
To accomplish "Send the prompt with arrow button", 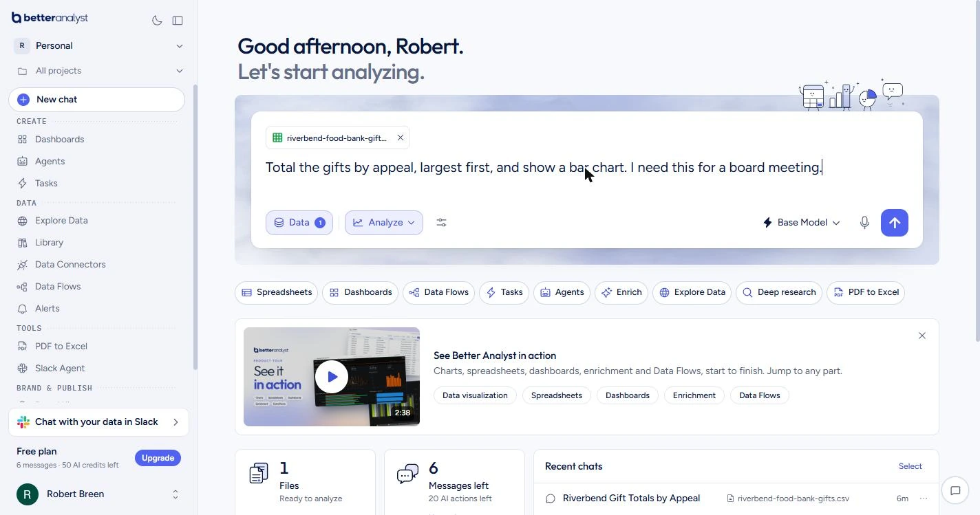I will 895,223.
